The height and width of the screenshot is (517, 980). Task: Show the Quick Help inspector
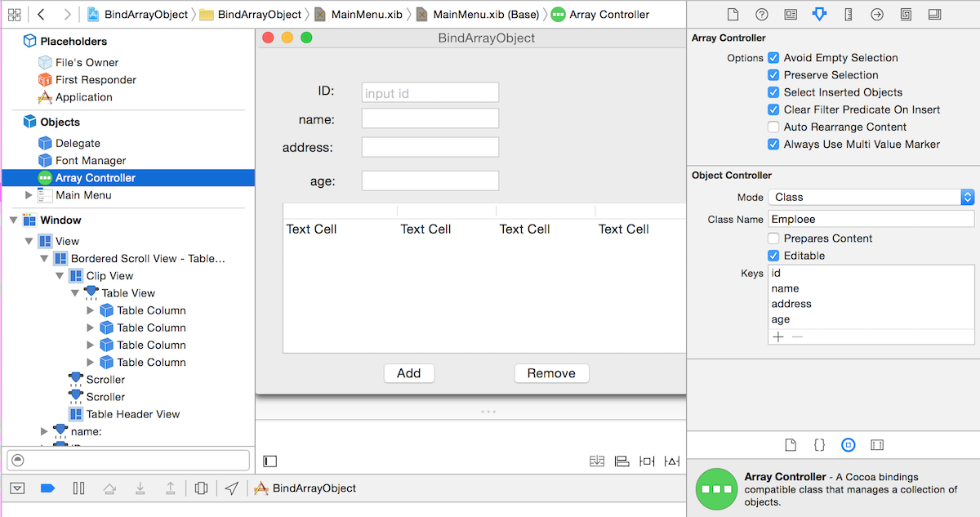(x=761, y=15)
